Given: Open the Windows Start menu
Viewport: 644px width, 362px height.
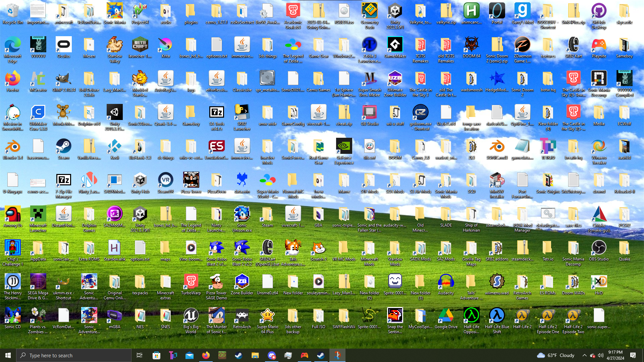Looking at the screenshot, I should 8,355.
